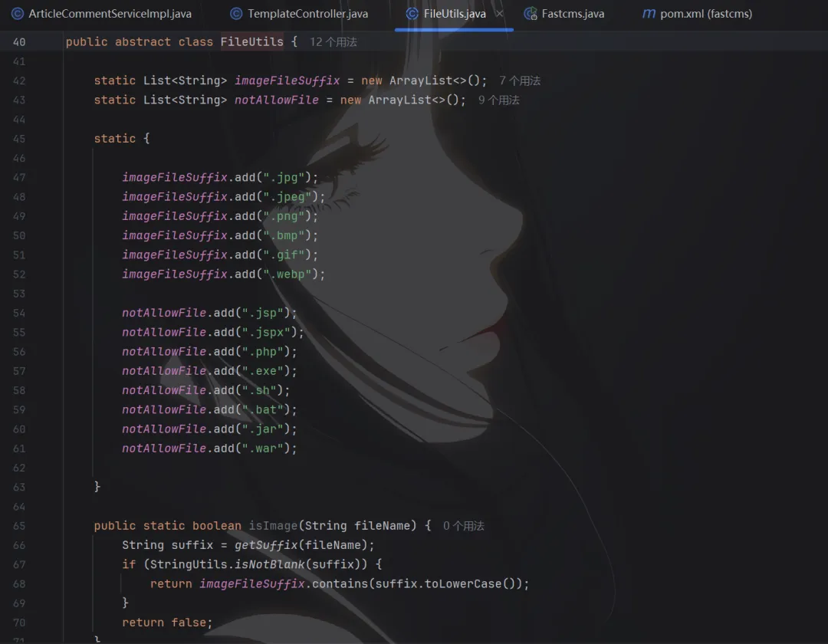Show the 0 usages hint of isImage method

464,526
